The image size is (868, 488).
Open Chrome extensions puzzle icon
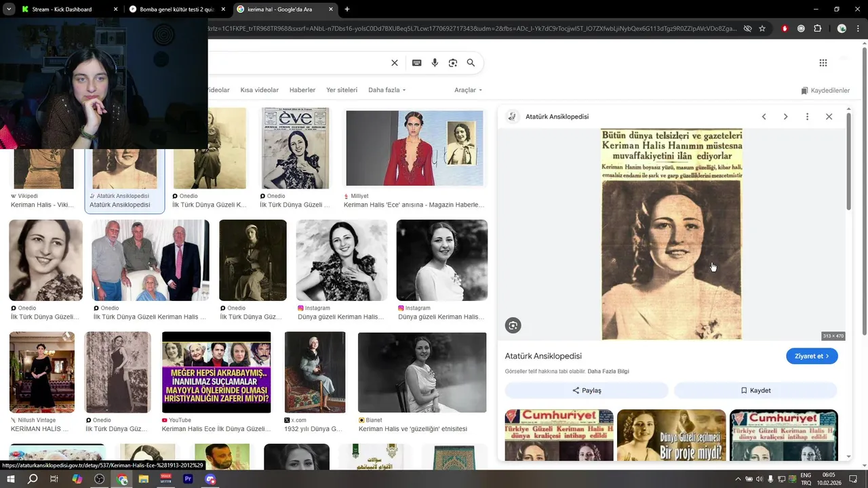click(817, 28)
